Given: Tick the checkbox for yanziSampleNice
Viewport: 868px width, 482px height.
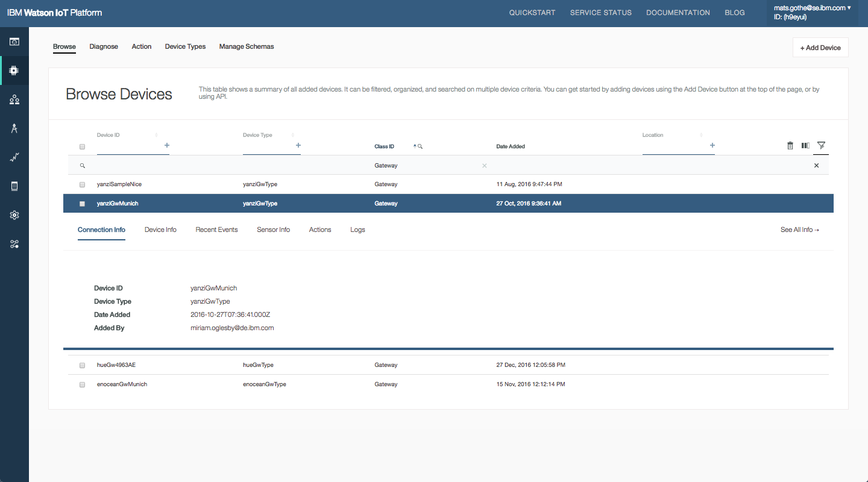Looking at the screenshot, I should pyautogui.click(x=83, y=184).
